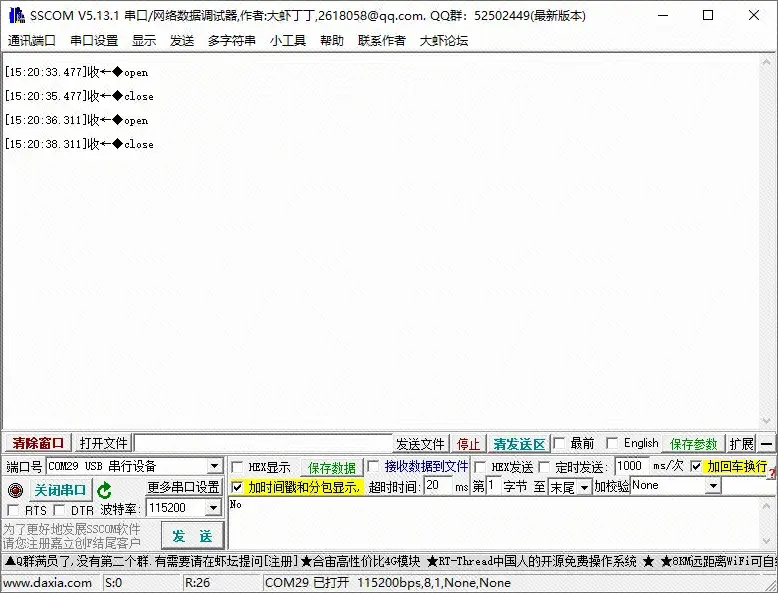Click the 保存参数 button
The height and width of the screenshot is (593, 778).
coord(694,444)
